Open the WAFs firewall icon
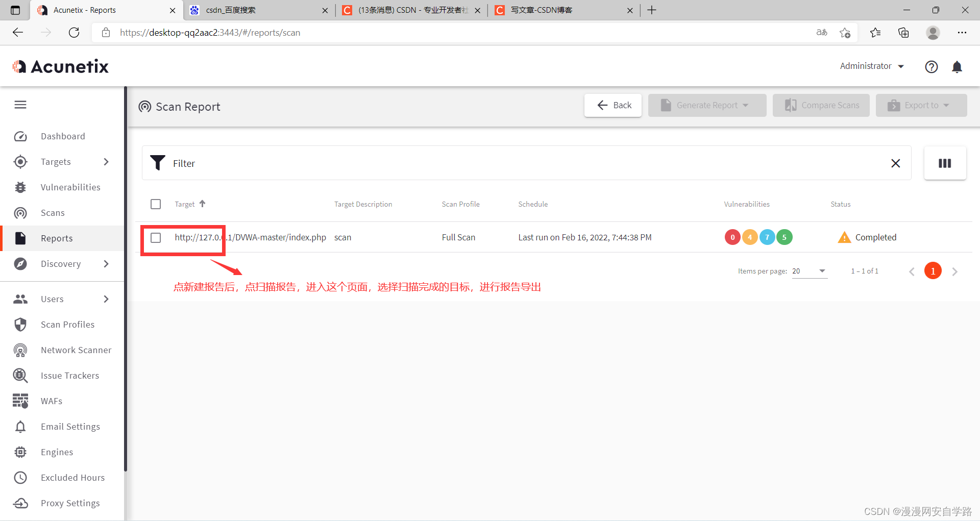Image resolution: width=980 pixels, height=521 pixels. [20, 401]
